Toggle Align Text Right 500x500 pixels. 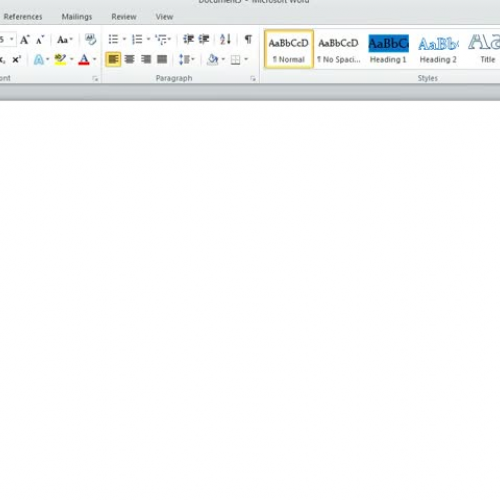[x=146, y=60]
